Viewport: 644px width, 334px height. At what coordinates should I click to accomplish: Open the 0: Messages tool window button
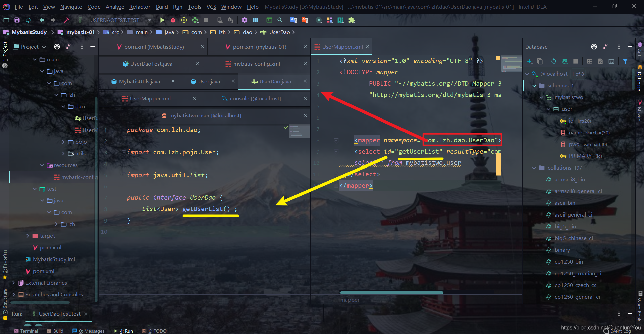89,331
